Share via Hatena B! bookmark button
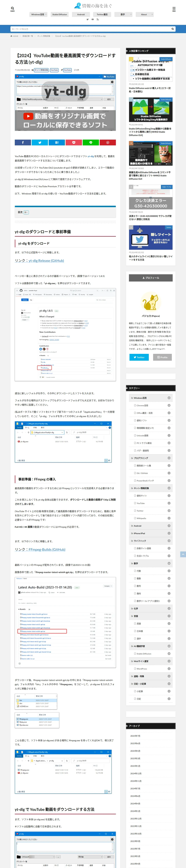The height and width of the screenshot is (868, 186). (x=57, y=142)
